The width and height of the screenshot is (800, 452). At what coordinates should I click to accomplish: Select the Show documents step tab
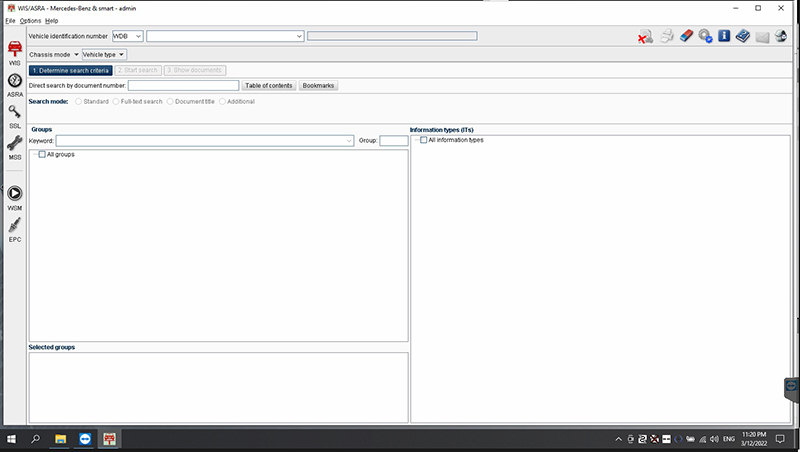[194, 70]
